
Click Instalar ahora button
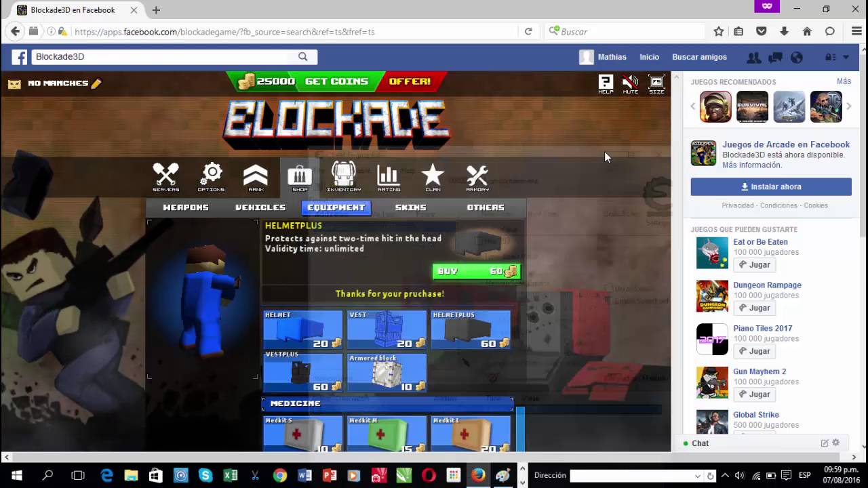(x=771, y=187)
